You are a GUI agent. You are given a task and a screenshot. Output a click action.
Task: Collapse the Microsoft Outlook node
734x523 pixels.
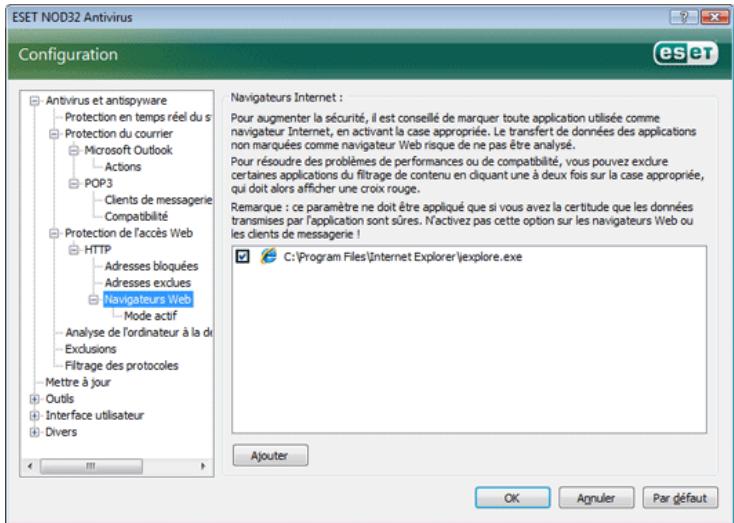pos(74,150)
